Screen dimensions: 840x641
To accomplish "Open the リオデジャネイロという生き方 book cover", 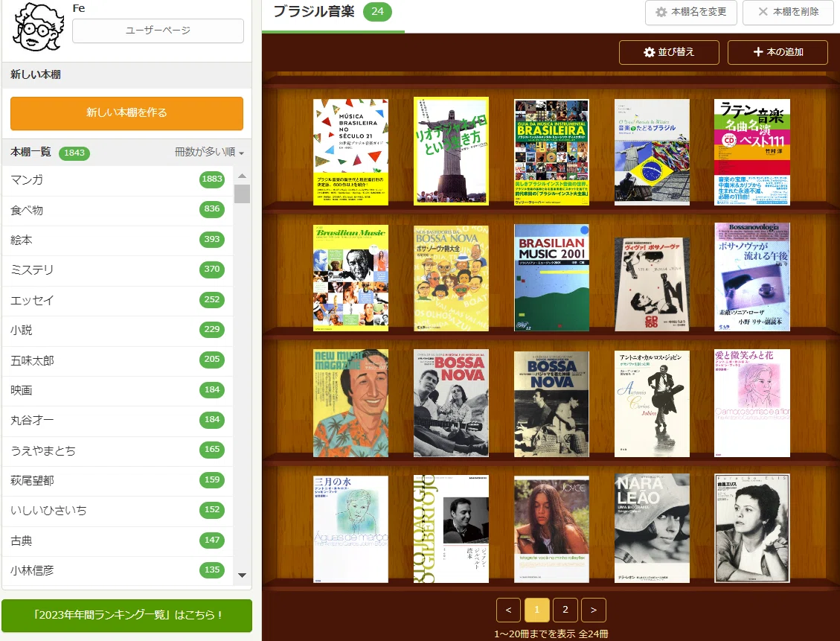I will coord(451,151).
